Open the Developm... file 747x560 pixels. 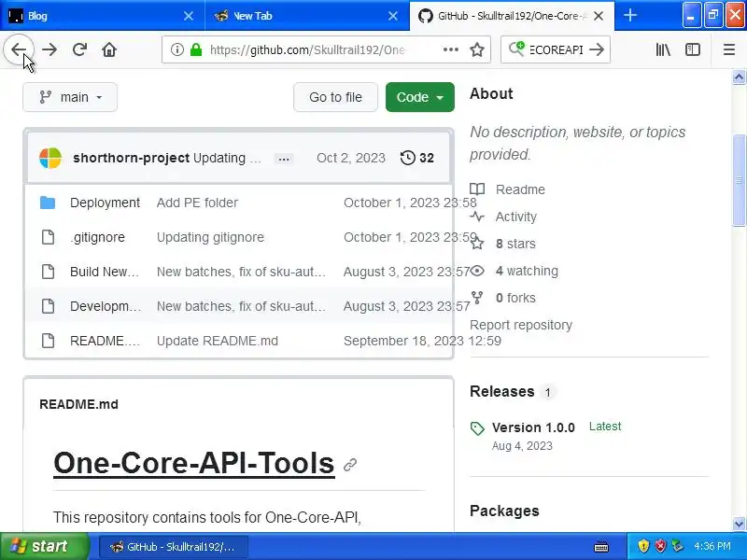tap(106, 306)
